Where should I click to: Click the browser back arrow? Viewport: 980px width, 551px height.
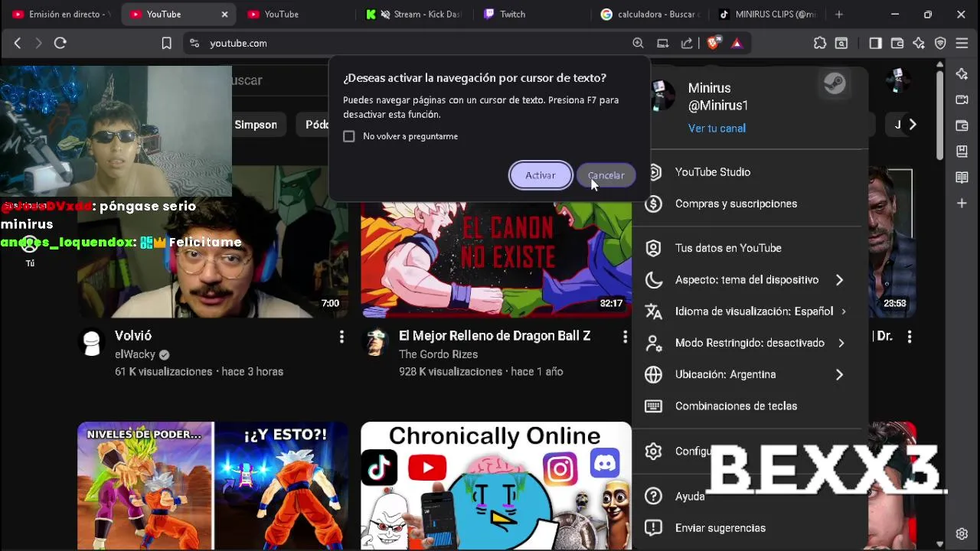tap(18, 44)
